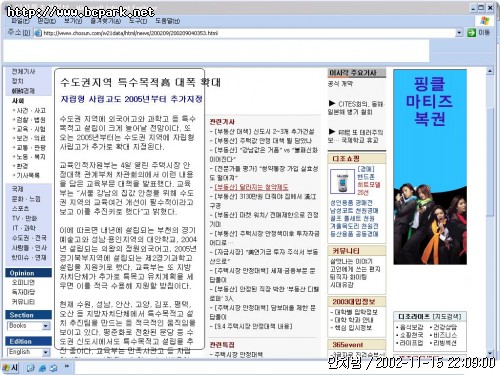Screen dimensions: 500x375
Task: Open the 즐겨찾기(A) menu
Action: tap(105, 21)
